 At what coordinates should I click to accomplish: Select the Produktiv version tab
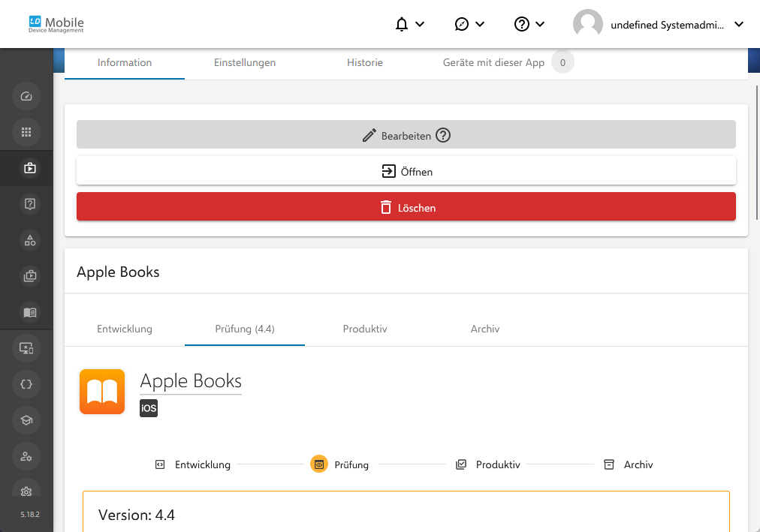click(365, 329)
